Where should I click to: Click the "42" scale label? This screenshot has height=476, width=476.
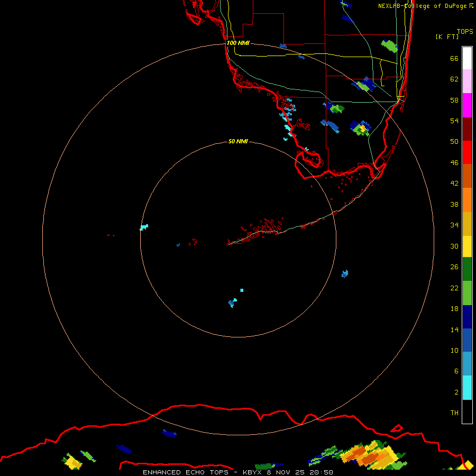454,184
